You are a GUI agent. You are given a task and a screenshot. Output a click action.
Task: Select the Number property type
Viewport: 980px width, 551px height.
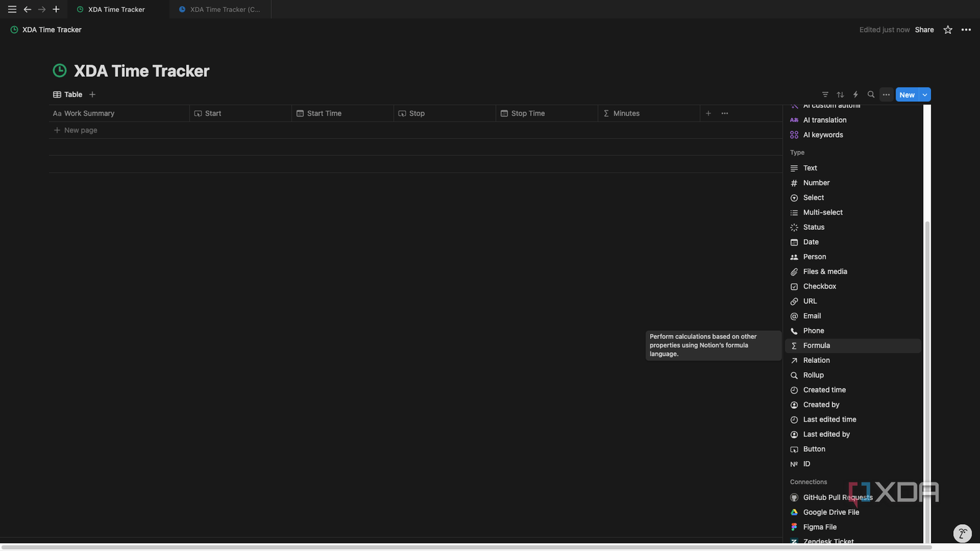tap(853, 183)
